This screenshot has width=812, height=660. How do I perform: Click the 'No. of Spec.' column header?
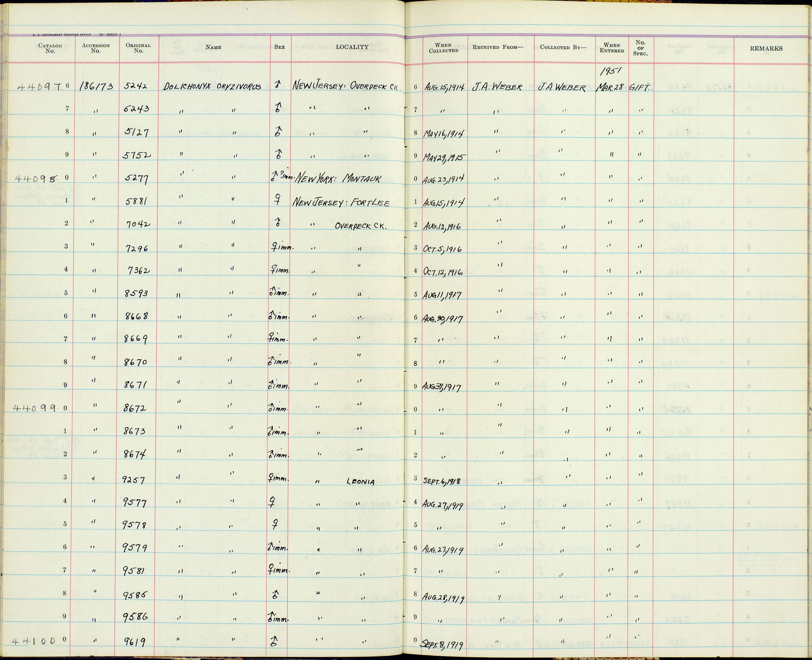641,48
